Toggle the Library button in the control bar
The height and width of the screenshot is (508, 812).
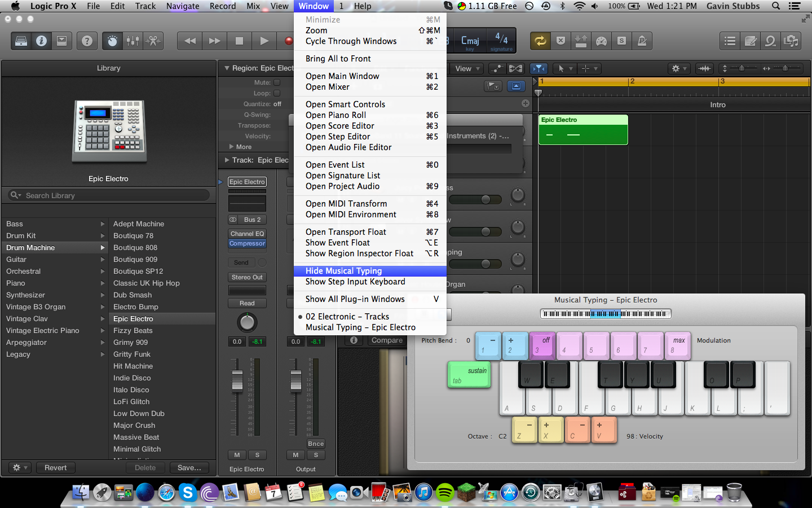click(21, 41)
